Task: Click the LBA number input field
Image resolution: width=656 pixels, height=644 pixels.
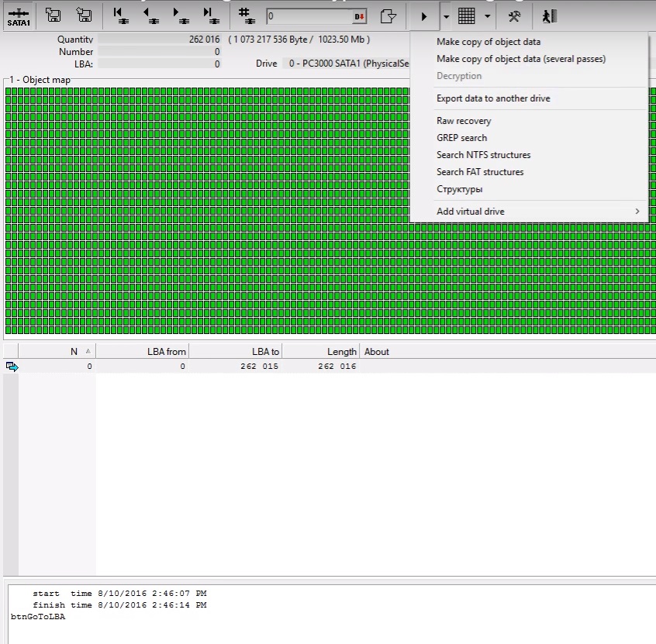Action: coord(309,15)
